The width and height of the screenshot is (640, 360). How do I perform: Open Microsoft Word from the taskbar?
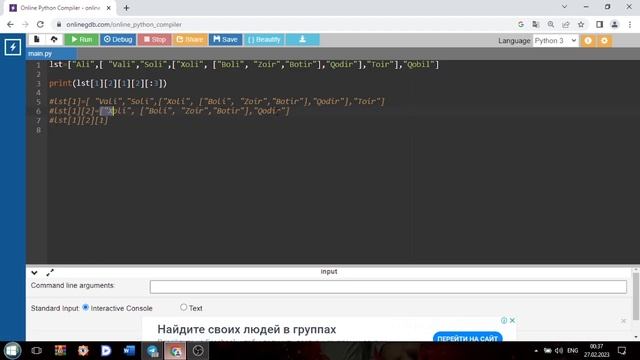tap(129, 351)
